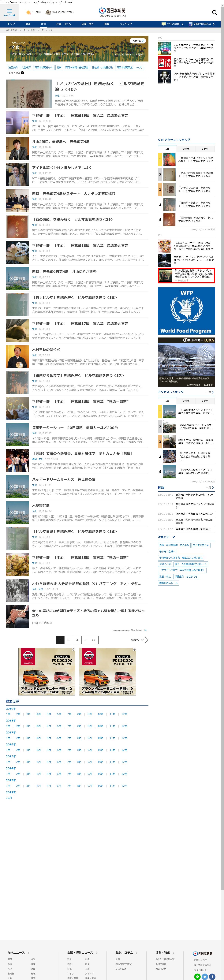The height and width of the screenshot is (980, 224).
Task: Click the 西日本新聞 logo at top
Action: (112, 11)
